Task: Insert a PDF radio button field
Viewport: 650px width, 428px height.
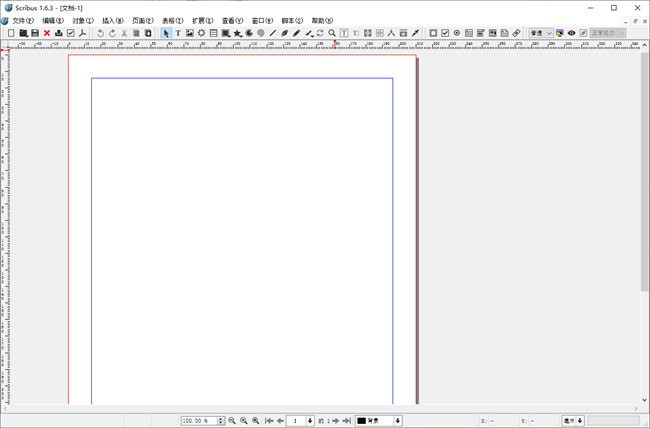Action: pos(457,33)
